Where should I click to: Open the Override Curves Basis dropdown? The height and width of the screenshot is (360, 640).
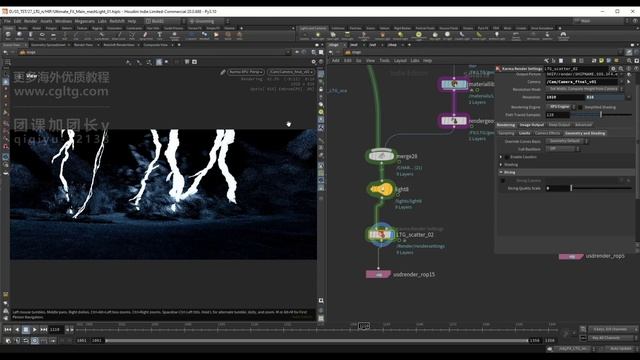(567, 141)
